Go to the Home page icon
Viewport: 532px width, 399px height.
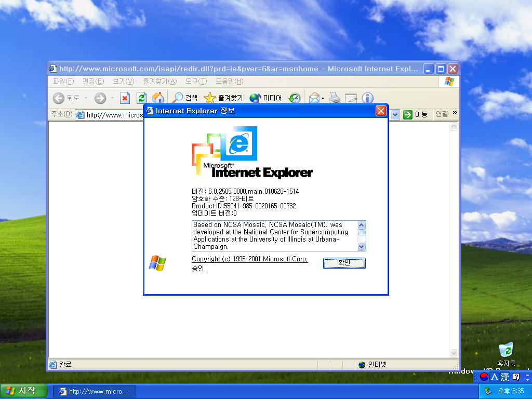(x=158, y=98)
